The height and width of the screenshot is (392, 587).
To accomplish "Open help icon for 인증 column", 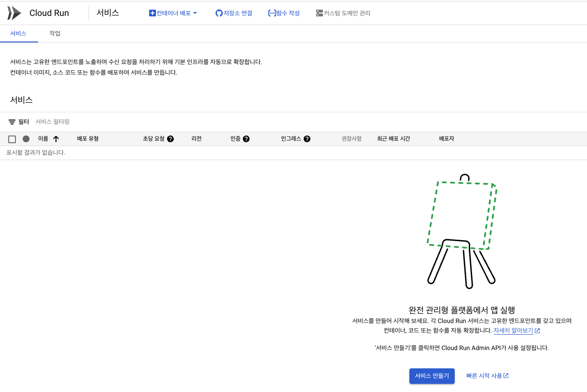I will 246,139.
